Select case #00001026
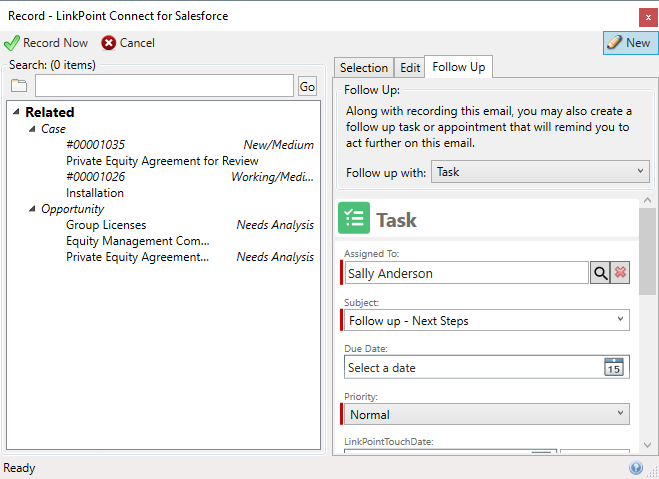The width and height of the screenshot is (659, 479). pos(95,176)
